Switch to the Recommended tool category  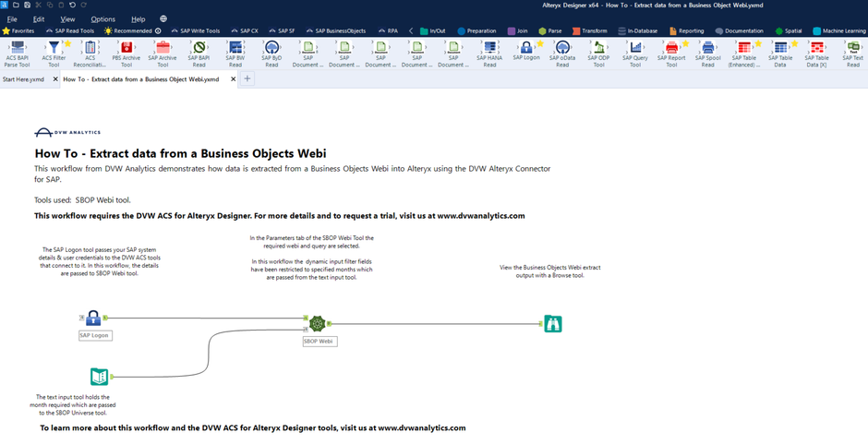tap(132, 31)
